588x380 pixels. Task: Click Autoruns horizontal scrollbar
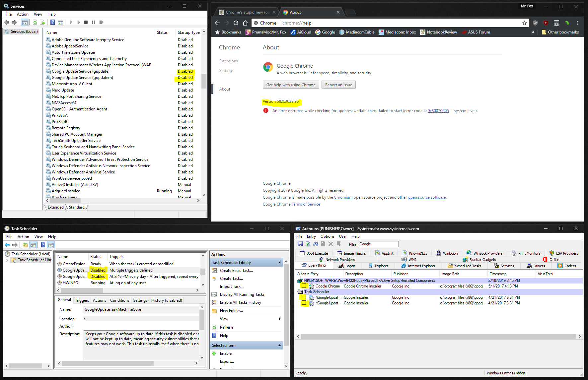(x=438, y=336)
